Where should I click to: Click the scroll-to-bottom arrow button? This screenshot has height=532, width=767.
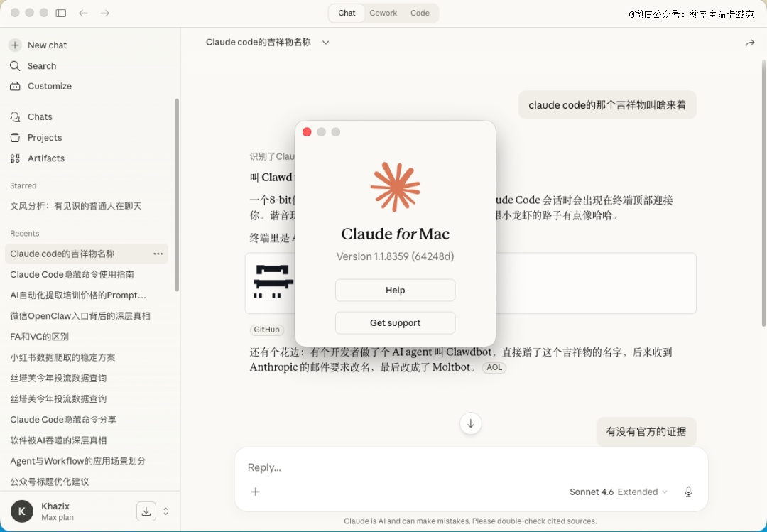click(470, 423)
